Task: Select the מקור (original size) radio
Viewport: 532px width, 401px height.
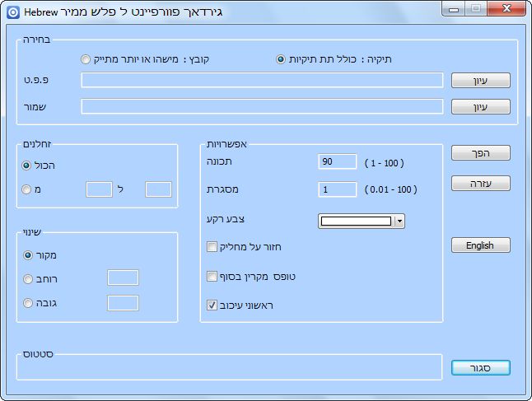Action: (x=28, y=255)
